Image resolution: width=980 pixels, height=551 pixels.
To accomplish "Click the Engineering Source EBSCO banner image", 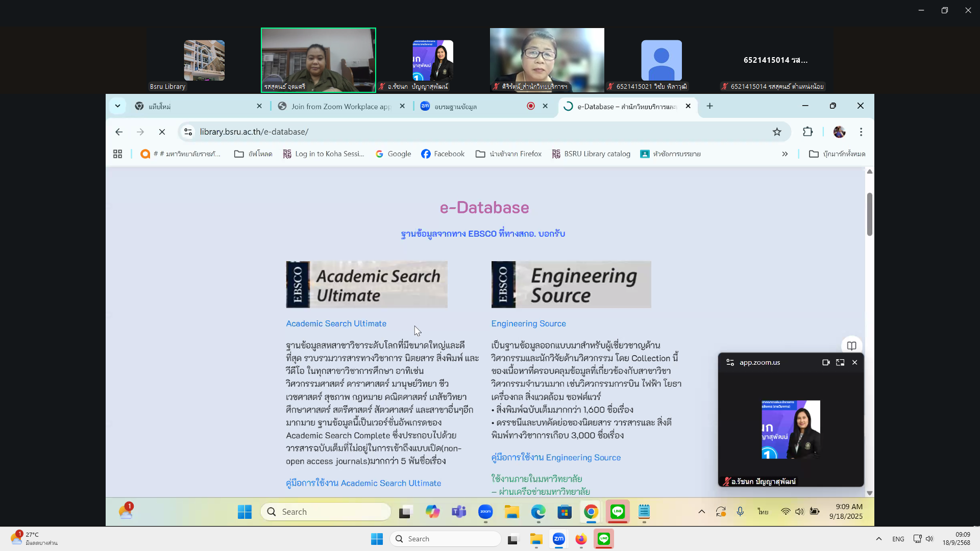I will click(x=571, y=285).
